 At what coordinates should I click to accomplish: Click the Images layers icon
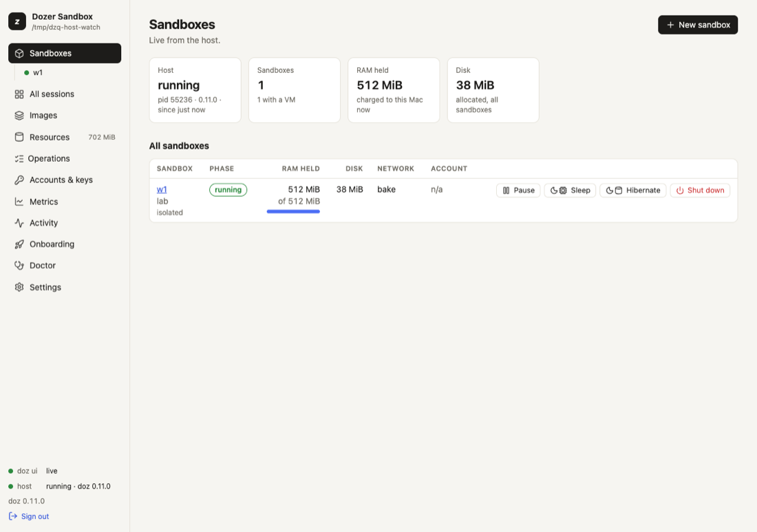pos(19,116)
